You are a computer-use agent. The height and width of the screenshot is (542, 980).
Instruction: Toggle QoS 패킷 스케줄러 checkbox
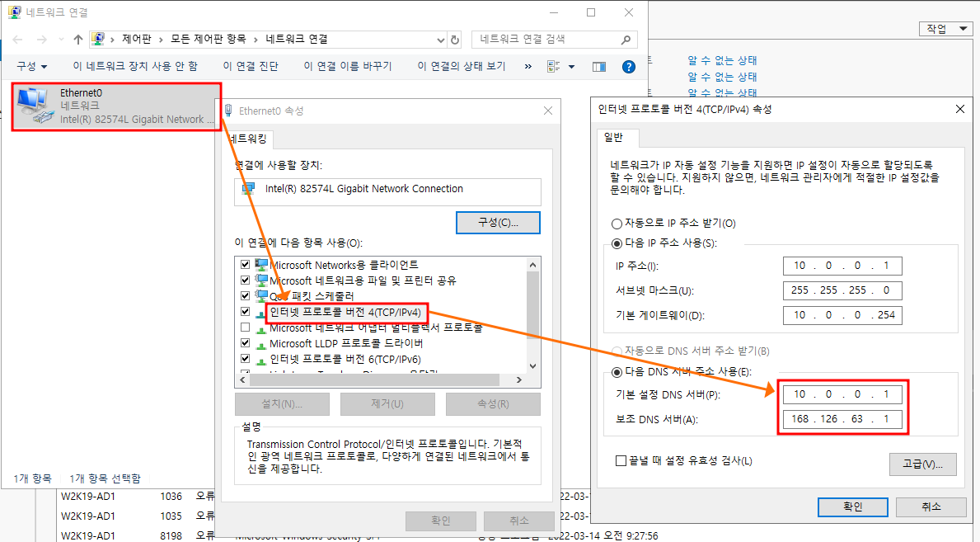point(245,296)
